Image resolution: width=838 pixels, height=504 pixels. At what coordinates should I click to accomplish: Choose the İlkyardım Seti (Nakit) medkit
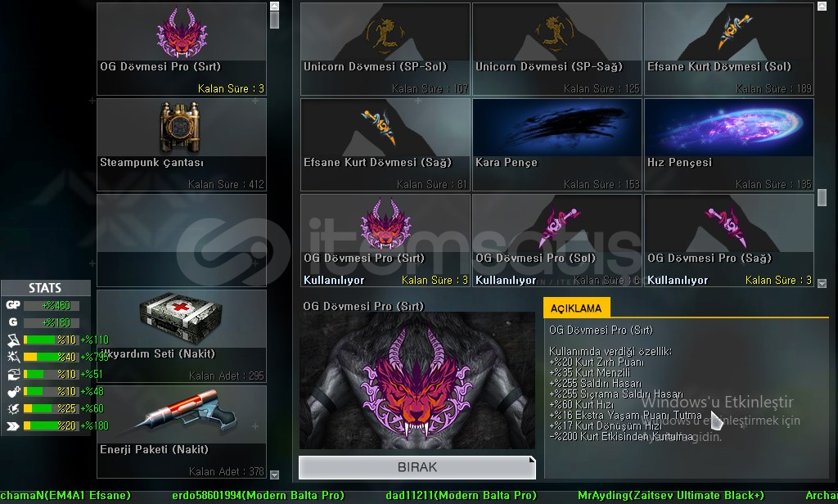181,336
